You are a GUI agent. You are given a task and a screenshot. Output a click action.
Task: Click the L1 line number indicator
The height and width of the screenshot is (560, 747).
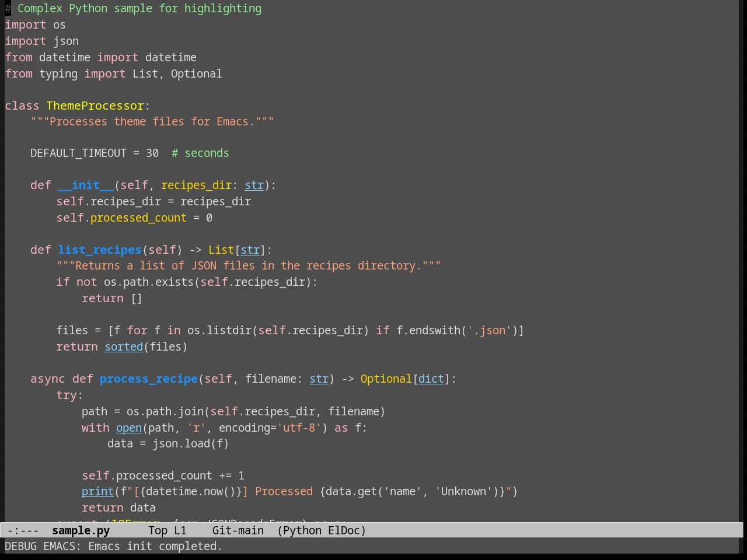[x=180, y=530]
